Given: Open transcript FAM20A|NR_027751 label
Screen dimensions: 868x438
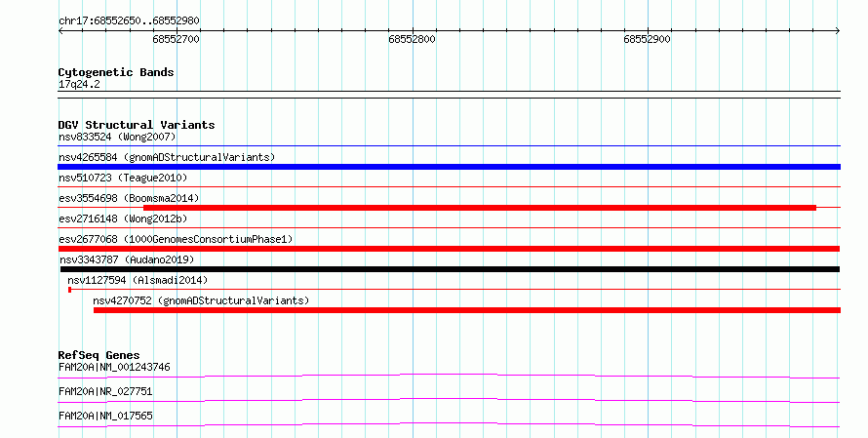Looking at the screenshot, I should pyautogui.click(x=105, y=391).
